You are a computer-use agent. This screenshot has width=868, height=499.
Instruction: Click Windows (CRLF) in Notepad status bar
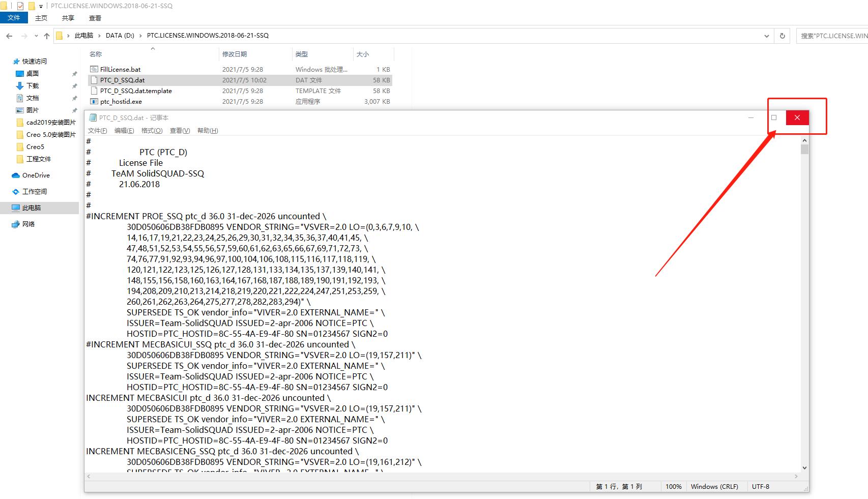point(714,487)
